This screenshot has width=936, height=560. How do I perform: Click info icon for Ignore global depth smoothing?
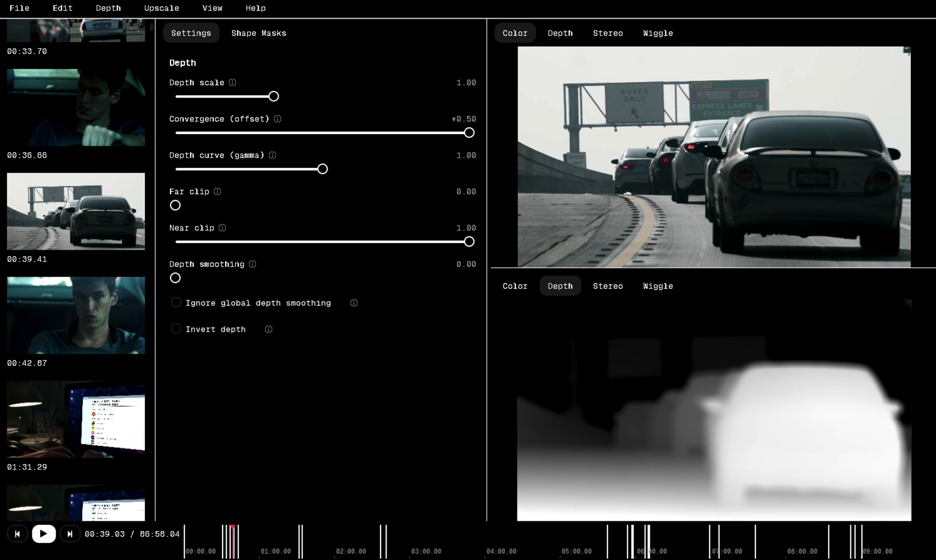pyautogui.click(x=354, y=303)
